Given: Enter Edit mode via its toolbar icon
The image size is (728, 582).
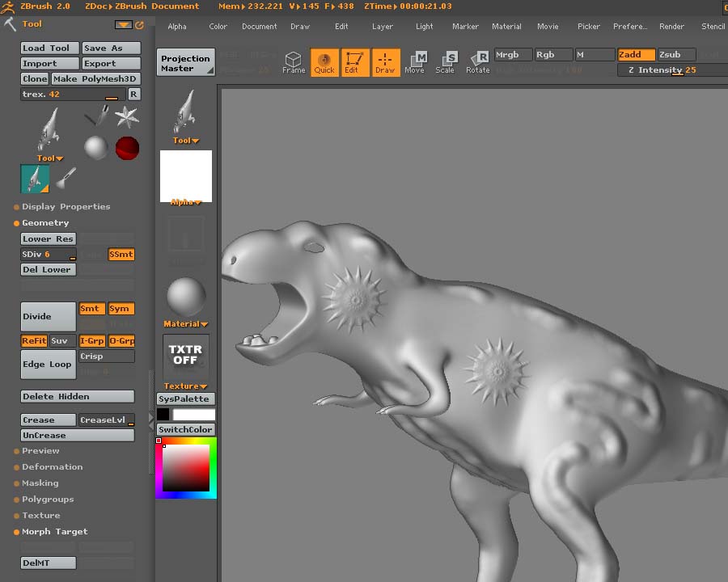Looking at the screenshot, I should [x=354, y=58].
